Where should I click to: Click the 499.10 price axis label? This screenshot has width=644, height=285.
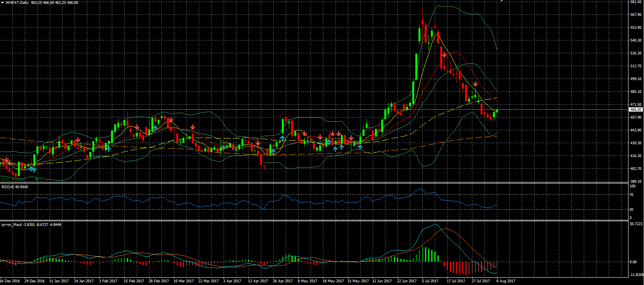pos(636,79)
